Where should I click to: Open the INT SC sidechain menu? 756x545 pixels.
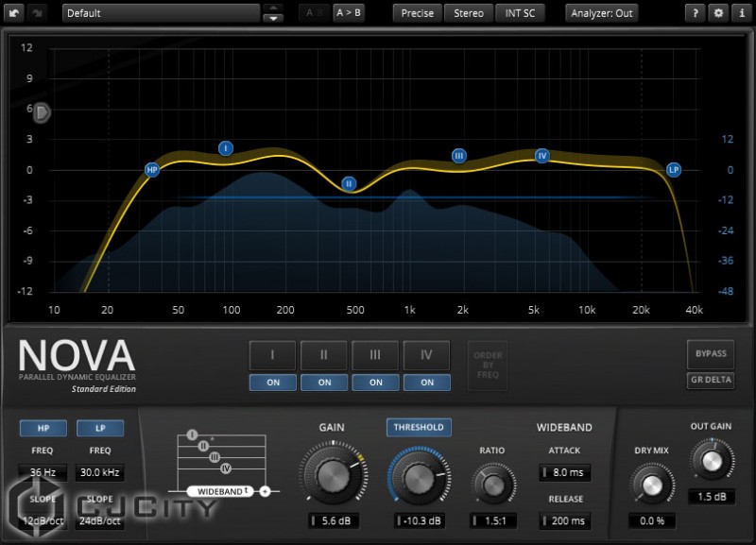pyautogui.click(x=521, y=13)
